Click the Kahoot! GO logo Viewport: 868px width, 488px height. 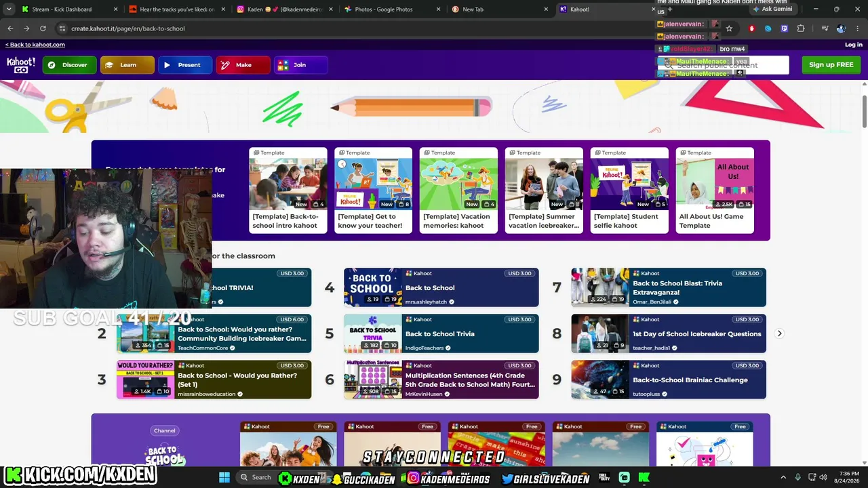21,65
